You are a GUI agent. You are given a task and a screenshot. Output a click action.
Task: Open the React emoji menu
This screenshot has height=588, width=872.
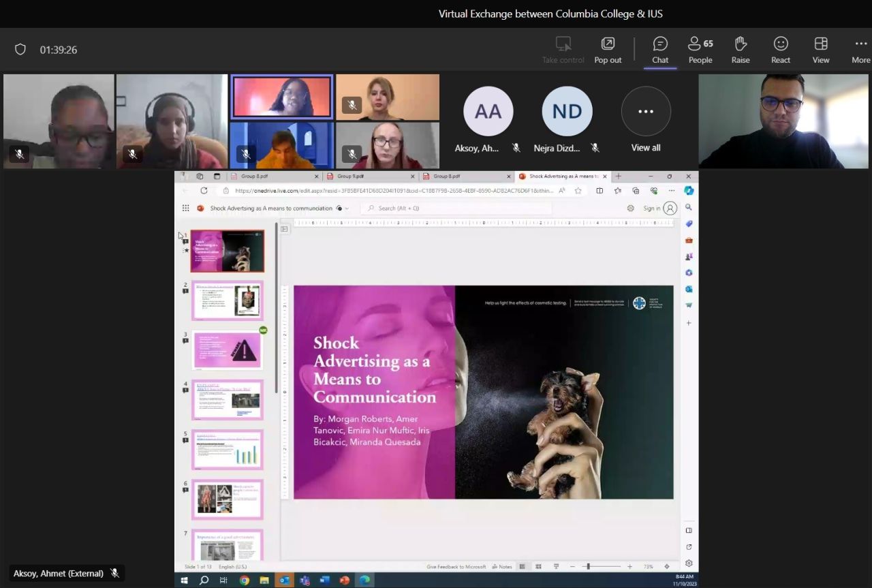[x=781, y=50]
